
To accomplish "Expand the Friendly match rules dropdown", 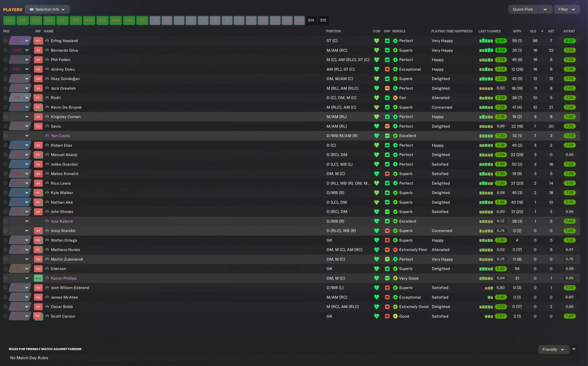I will (554, 349).
